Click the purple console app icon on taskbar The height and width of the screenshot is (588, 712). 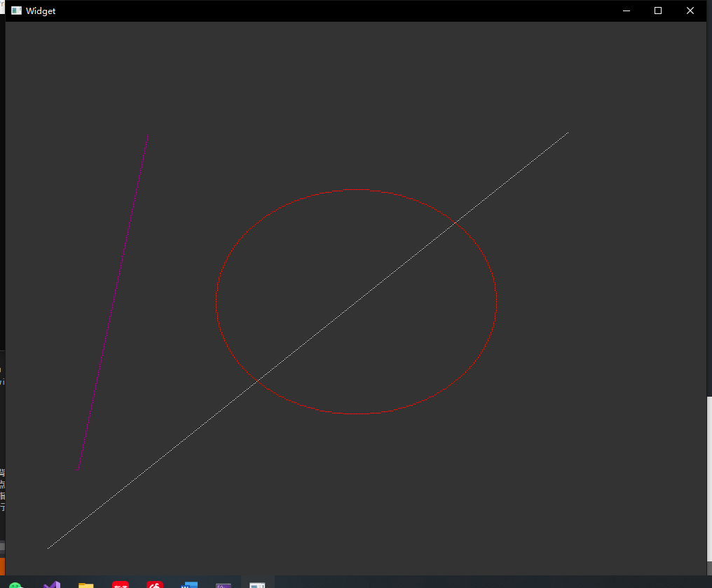[x=224, y=584]
